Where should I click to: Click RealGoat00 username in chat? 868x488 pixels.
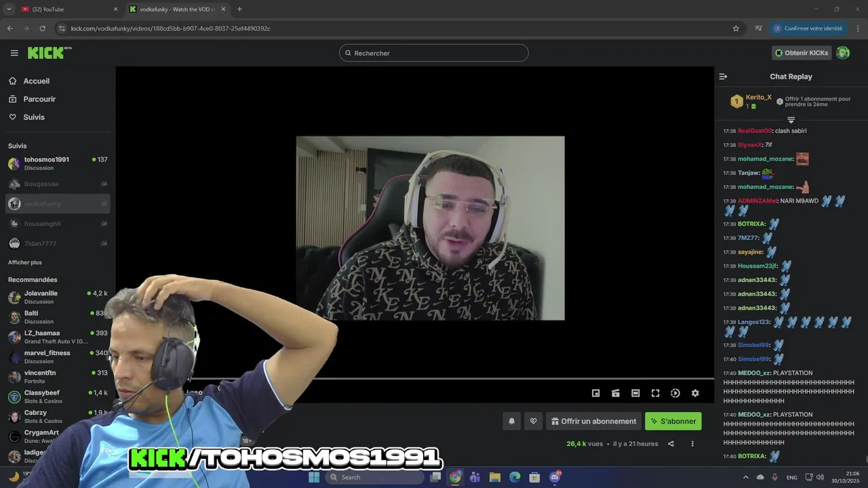[x=755, y=131]
